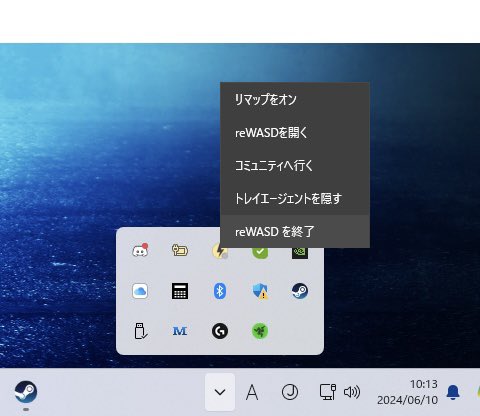The height and width of the screenshot is (416, 480).
Task: Click the reWASD lightning bolt tray icon
Action: coord(220,251)
